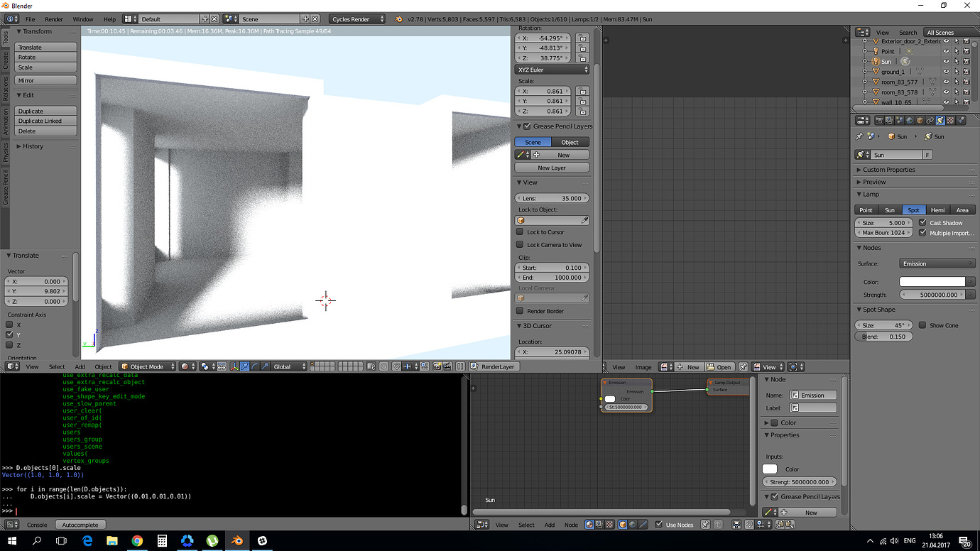Click the lamp Color white swatch
The image size is (980, 551).
932,282
